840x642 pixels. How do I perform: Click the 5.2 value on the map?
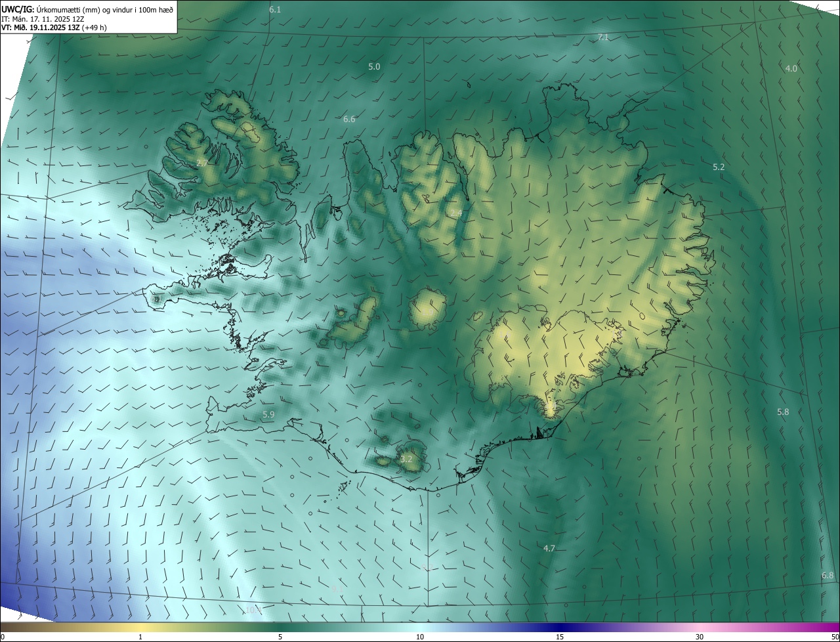click(x=719, y=167)
